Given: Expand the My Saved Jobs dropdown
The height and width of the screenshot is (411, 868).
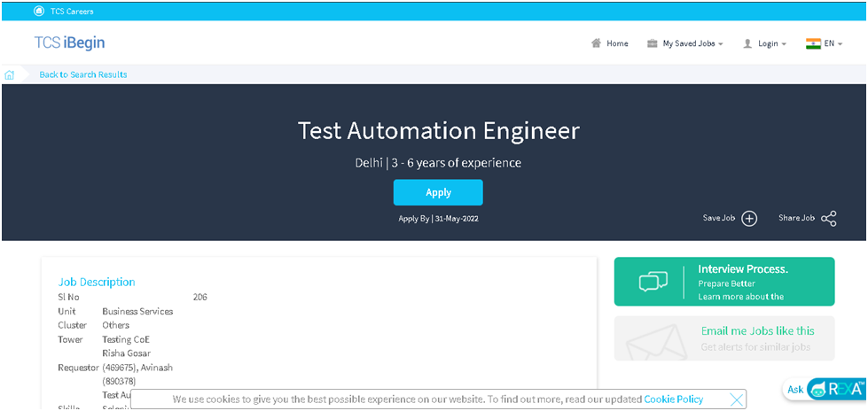Looking at the screenshot, I should 692,43.
